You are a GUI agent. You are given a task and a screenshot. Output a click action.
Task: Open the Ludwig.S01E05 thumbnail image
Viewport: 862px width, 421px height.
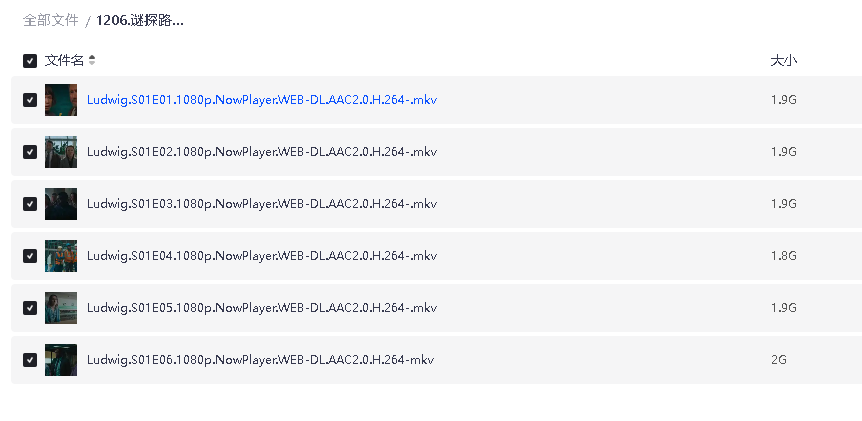click(x=61, y=308)
